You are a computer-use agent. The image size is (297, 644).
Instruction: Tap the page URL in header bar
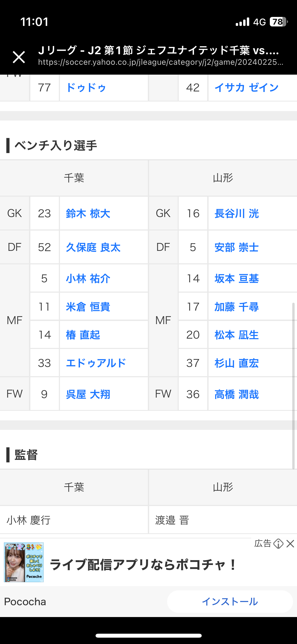point(161,62)
